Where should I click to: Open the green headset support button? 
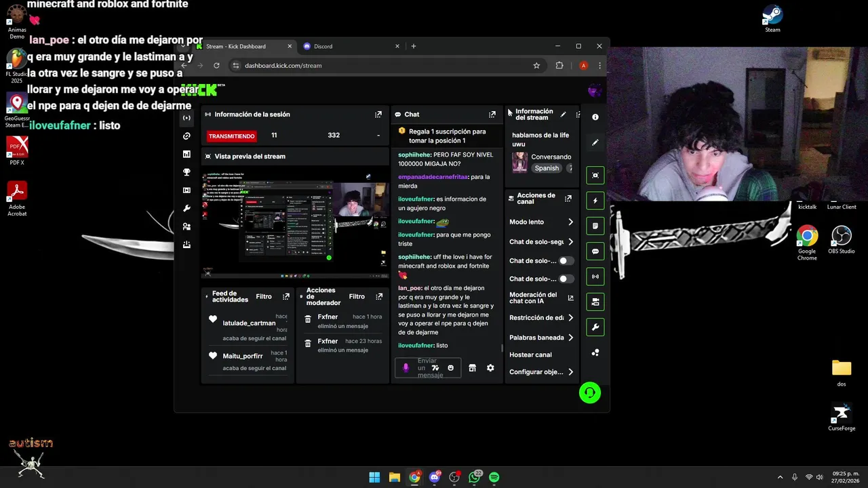click(590, 392)
